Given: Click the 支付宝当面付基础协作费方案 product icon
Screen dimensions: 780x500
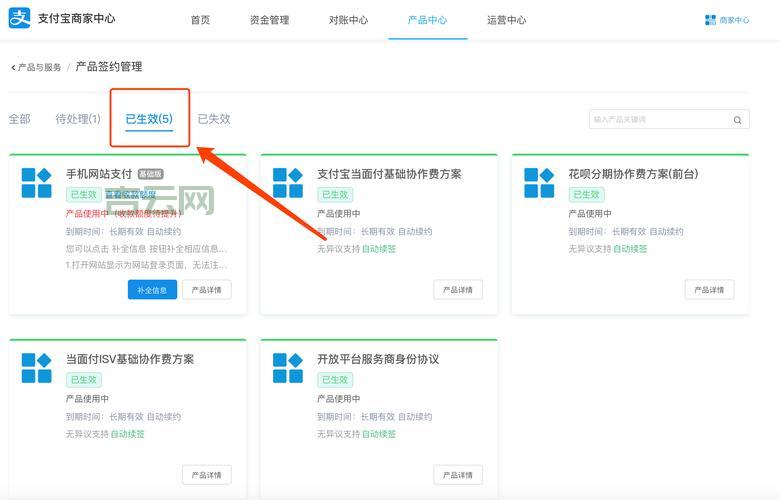Looking at the screenshot, I should [x=288, y=183].
